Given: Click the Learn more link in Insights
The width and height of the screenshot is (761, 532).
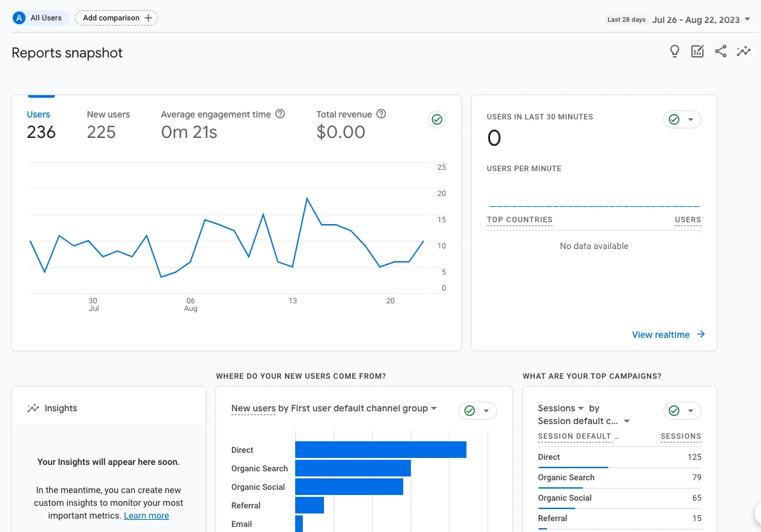Looking at the screenshot, I should click(146, 515).
